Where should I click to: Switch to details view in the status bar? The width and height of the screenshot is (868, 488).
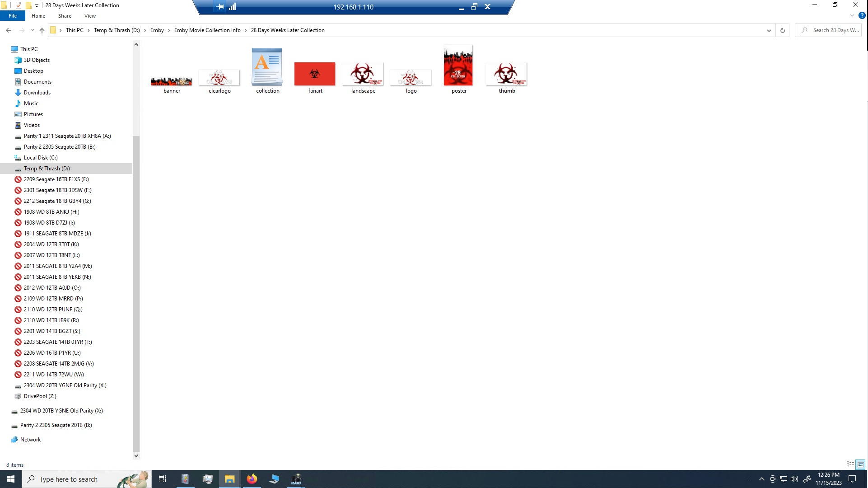point(851,465)
